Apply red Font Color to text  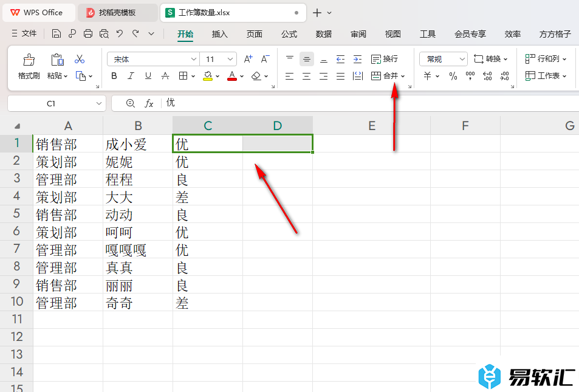[x=232, y=76]
